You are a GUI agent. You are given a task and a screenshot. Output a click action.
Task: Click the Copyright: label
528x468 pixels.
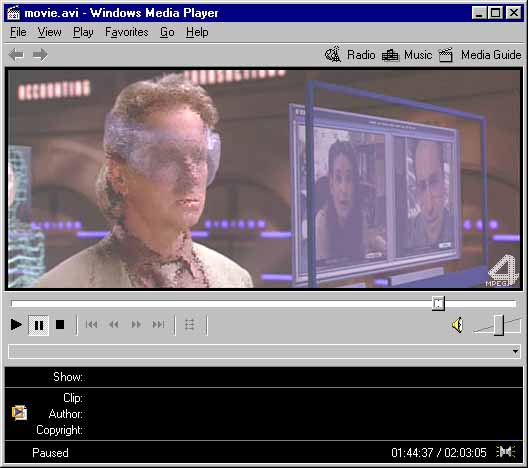click(60, 430)
